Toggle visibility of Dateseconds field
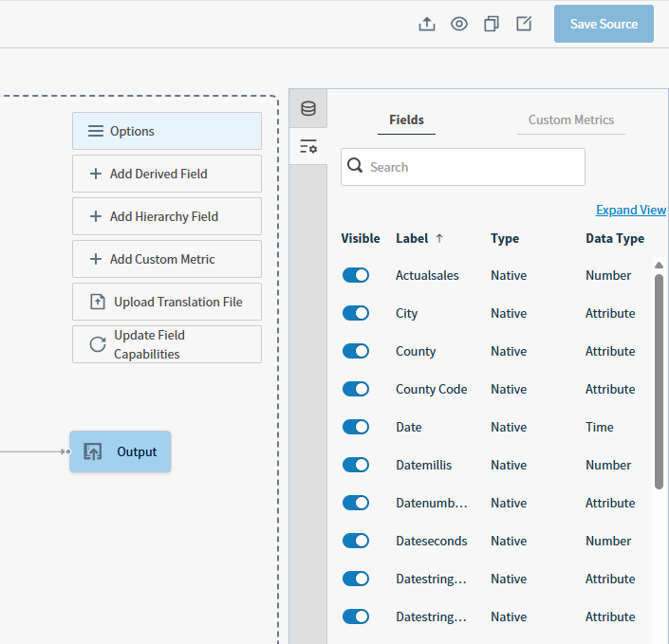The image size is (669, 644). 356,541
